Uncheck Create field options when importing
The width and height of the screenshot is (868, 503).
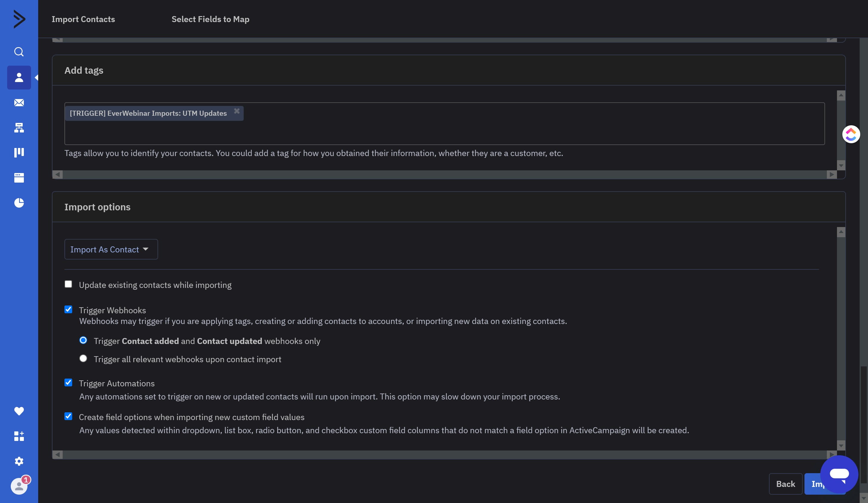(68, 416)
